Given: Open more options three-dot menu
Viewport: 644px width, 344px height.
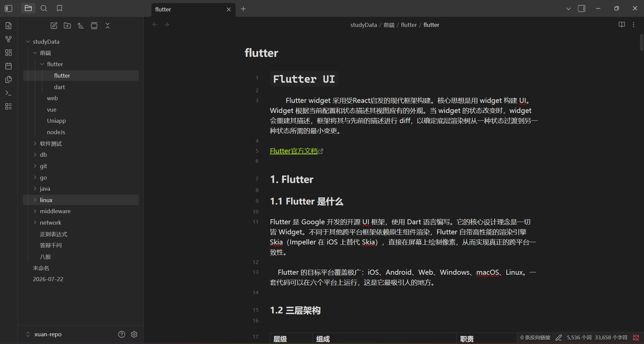Looking at the screenshot, I should click(x=634, y=25).
